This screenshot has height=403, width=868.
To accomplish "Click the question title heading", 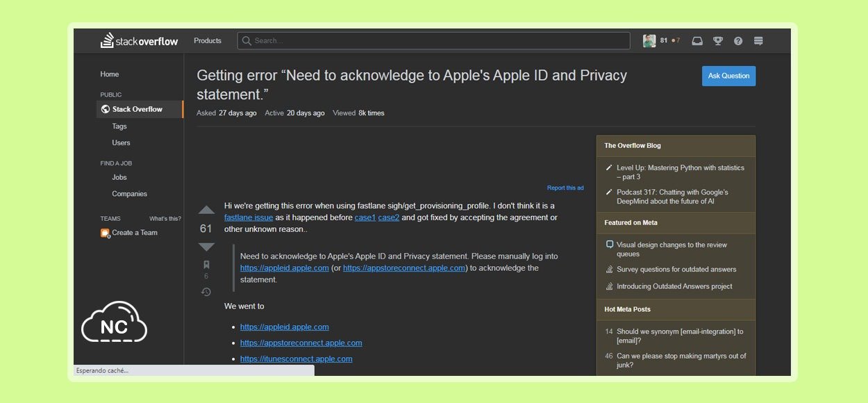I will pyautogui.click(x=412, y=85).
